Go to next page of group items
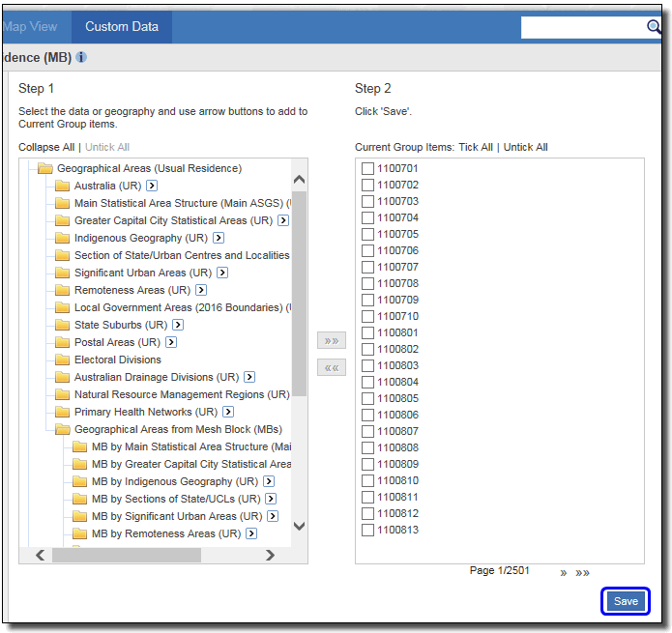This screenshot has width=672, height=633. tap(564, 573)
